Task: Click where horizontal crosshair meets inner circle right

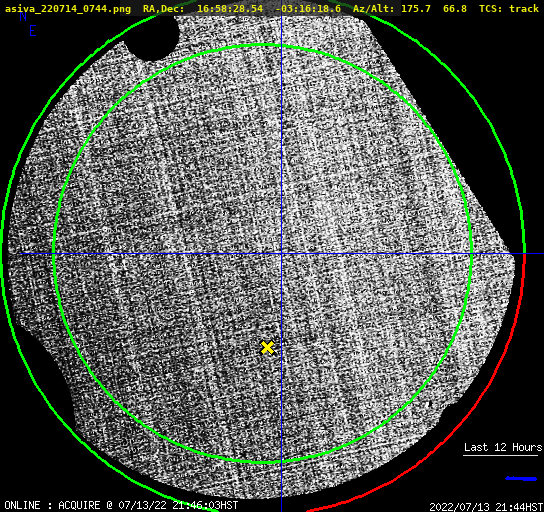Action: tap(471, 254)
